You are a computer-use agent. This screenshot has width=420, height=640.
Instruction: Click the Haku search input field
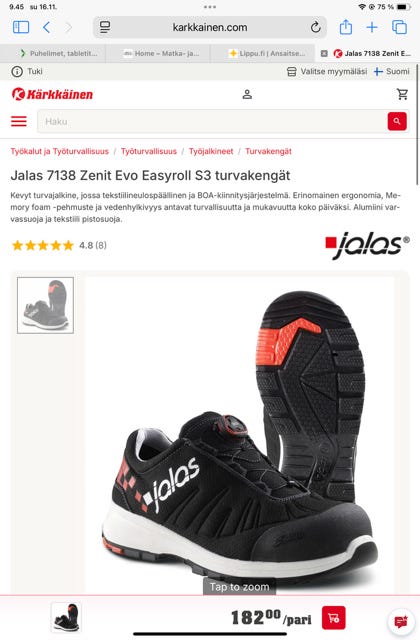212,121
